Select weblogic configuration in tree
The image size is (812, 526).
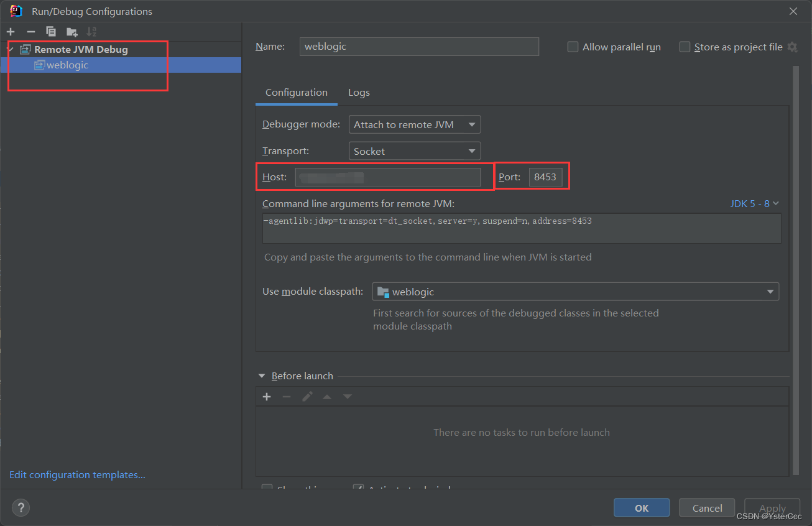[x=121, y=65]
